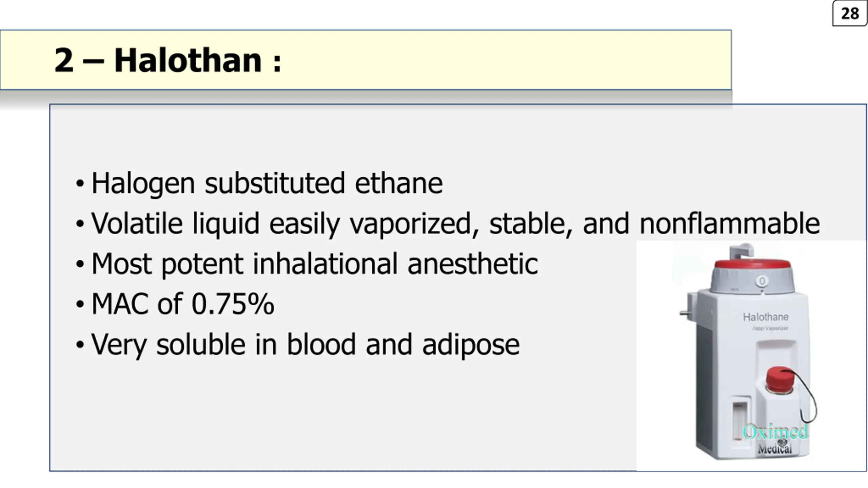Click the Halothane label on the vaporizer
868x488 pixels.
point(766,317)
